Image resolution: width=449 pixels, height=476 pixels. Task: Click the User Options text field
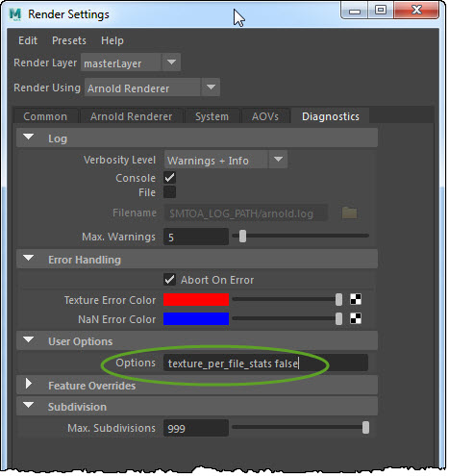tap(265, 363)
